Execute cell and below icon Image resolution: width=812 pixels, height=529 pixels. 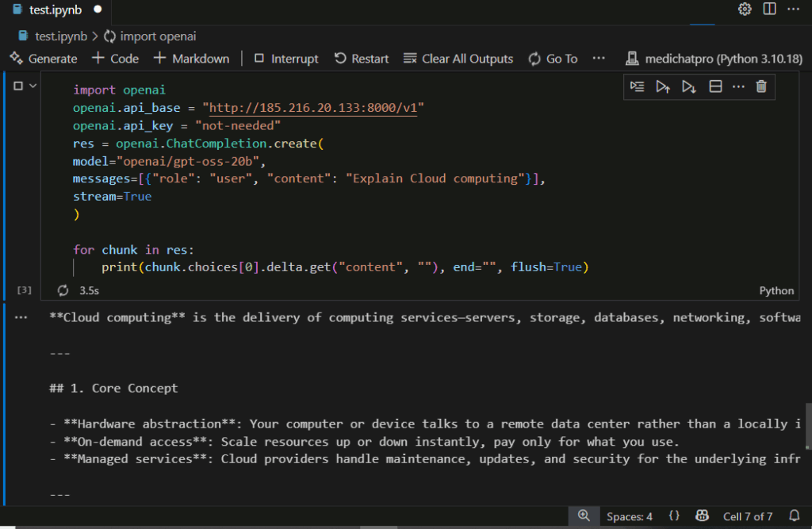click(x=689, y=86)
